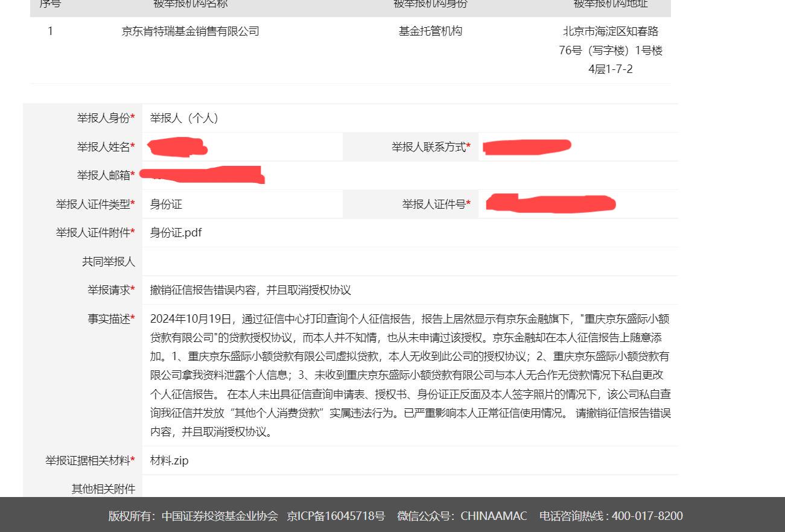Click the 举报人证件类型 label
Viewport: 785px width, 532px height.
pos(95,204)
